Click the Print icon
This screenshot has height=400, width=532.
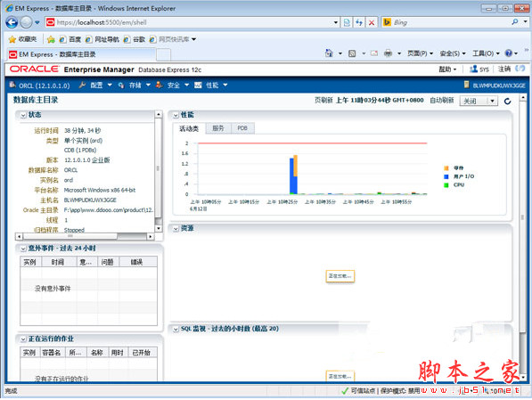pyautogui.click(x=388, y=53)
